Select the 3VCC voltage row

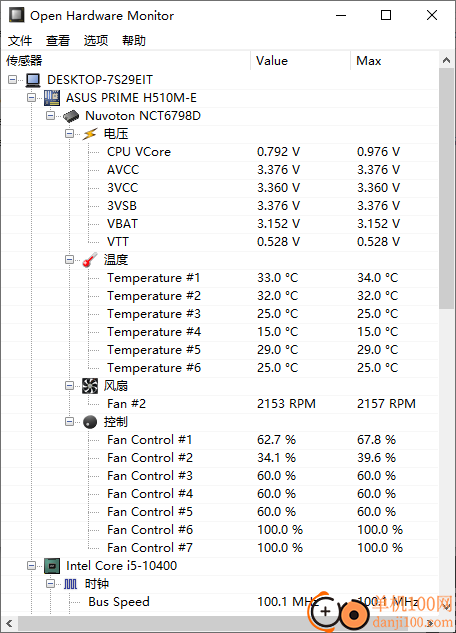coord(220,188)
